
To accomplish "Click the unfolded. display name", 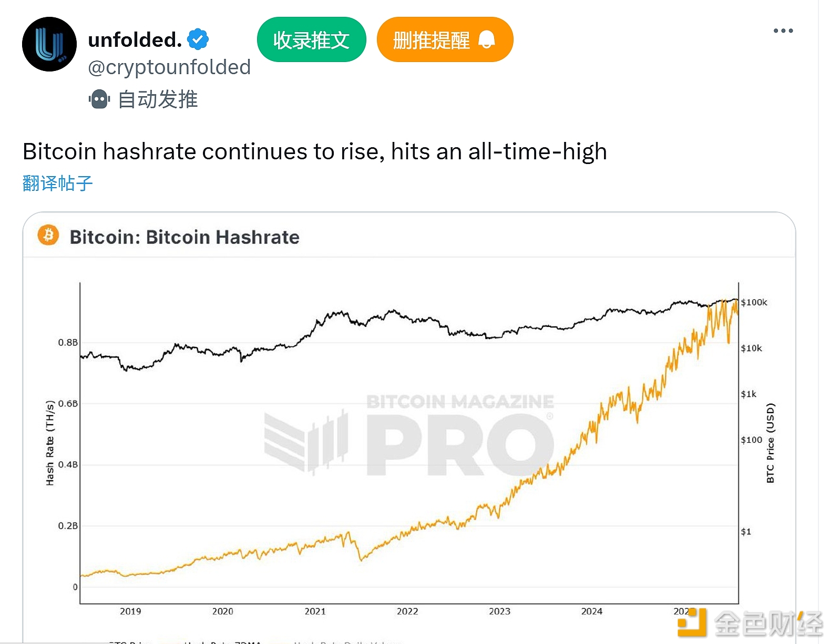I will [x=135, y=40].
